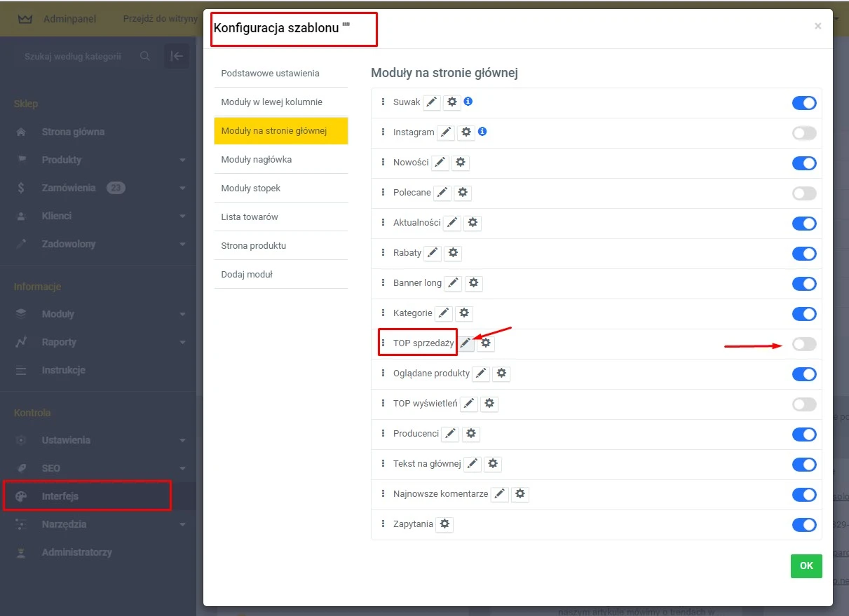The image size is (849, 616).
Task: Edit Najnowsze komentarze using the pencil icon
Action: pyautogui.click(x=499, y=494)
